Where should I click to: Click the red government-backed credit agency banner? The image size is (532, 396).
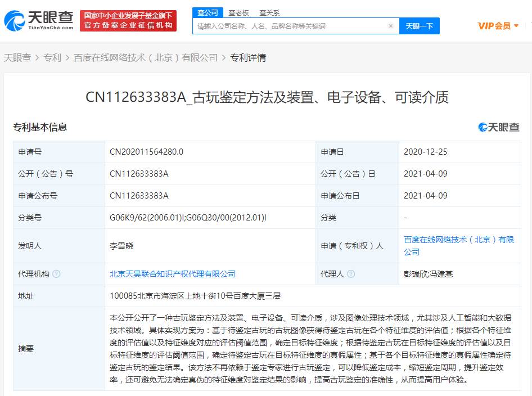click(x=128, y=21)
